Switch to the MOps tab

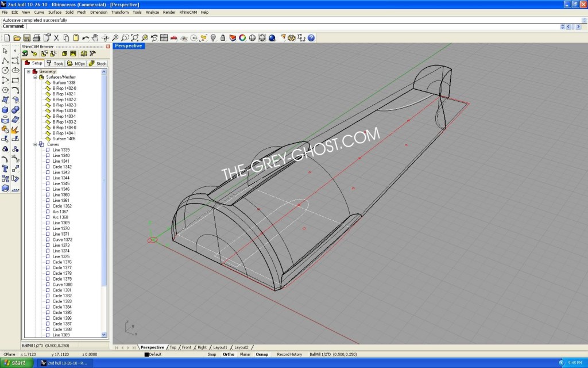[x=76, y=63]
